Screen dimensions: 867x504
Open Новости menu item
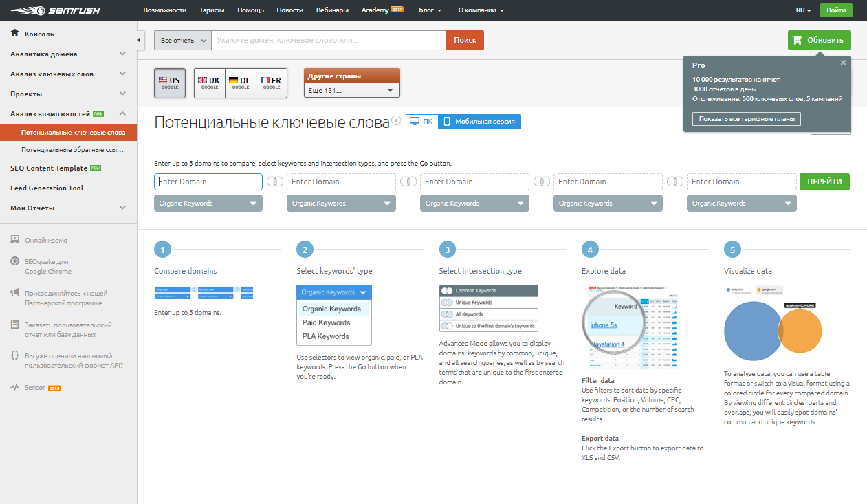click(289, 10)
